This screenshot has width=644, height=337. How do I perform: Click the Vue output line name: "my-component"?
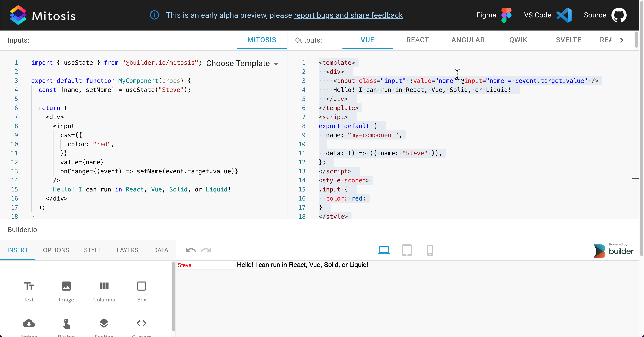tap(364, 135)
